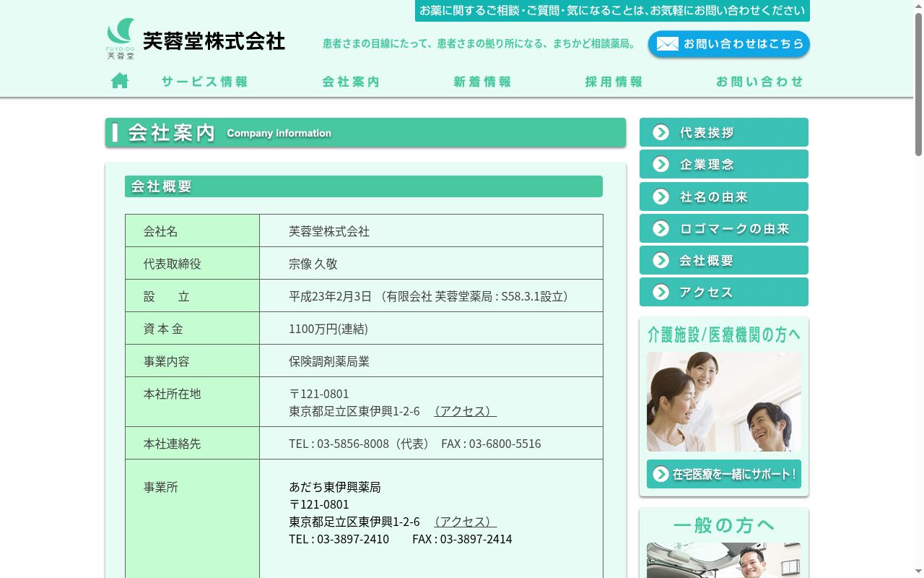Click 本社所在地 row label

173,394
